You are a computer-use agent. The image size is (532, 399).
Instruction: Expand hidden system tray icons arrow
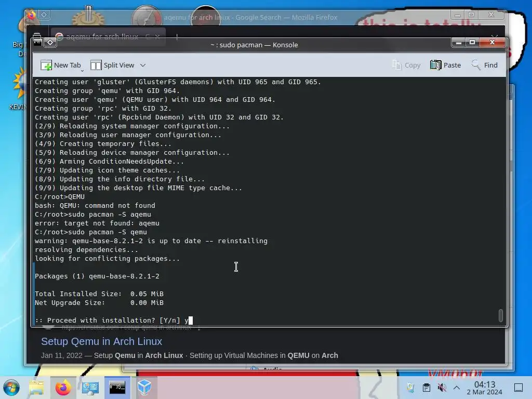(x=457, y=388)
